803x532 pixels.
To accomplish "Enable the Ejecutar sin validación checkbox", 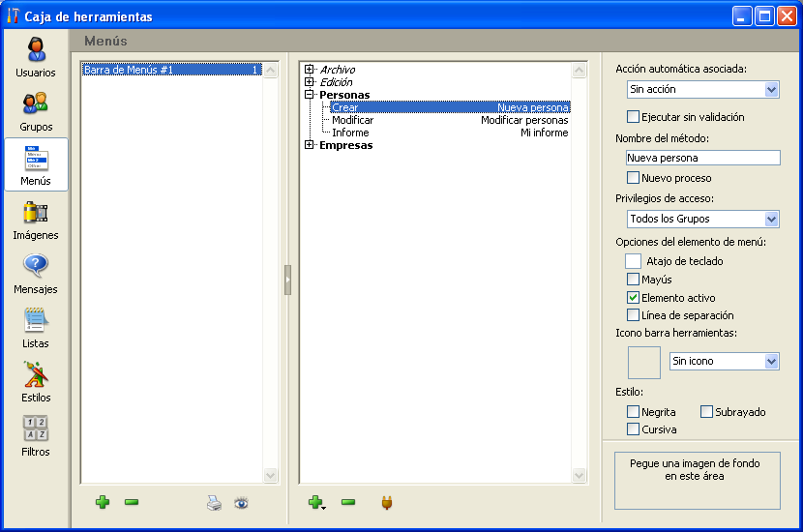I will pyautogui.click(x=634, y=117).
